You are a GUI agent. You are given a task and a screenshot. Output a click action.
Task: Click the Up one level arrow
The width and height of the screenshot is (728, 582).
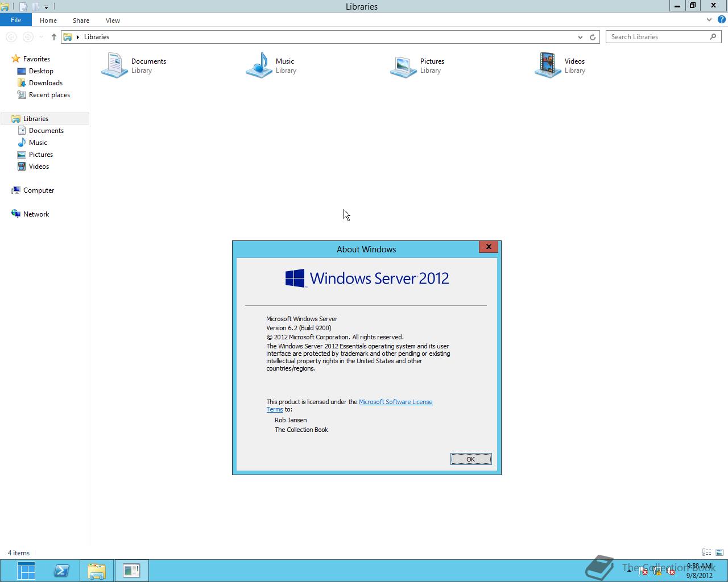click(54, 37)
